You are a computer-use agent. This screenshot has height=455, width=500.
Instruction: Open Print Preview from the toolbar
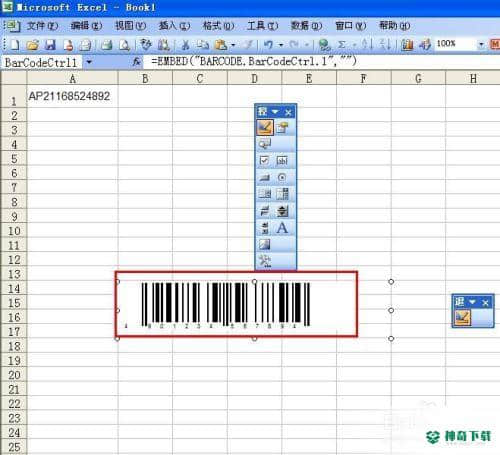[124, 44]
